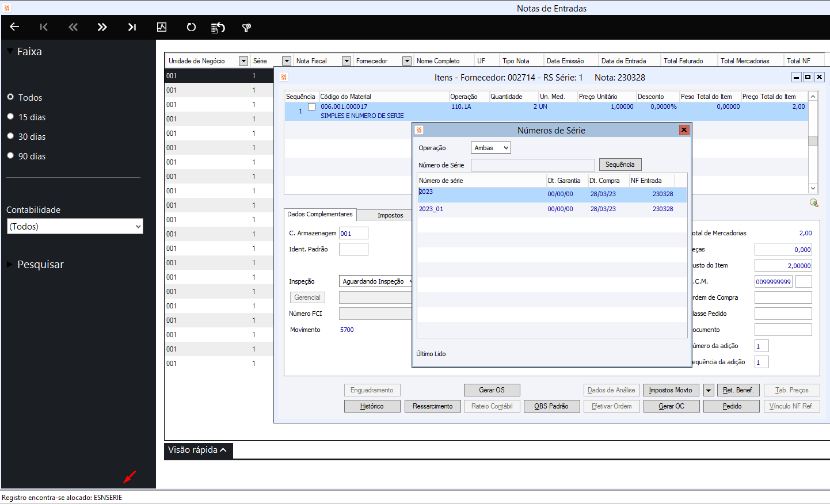Click the Gerar OS button
The image size is (830, 504).
point(492,390)
